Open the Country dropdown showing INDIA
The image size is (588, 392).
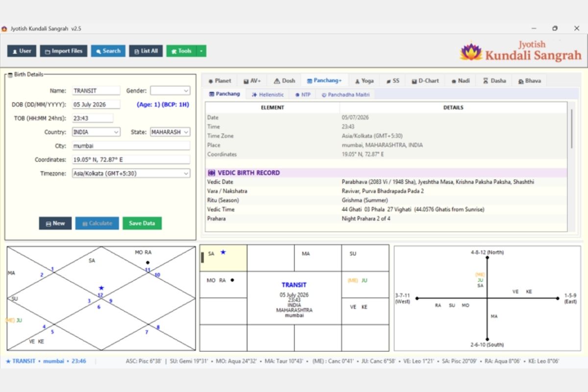point(96,132)
